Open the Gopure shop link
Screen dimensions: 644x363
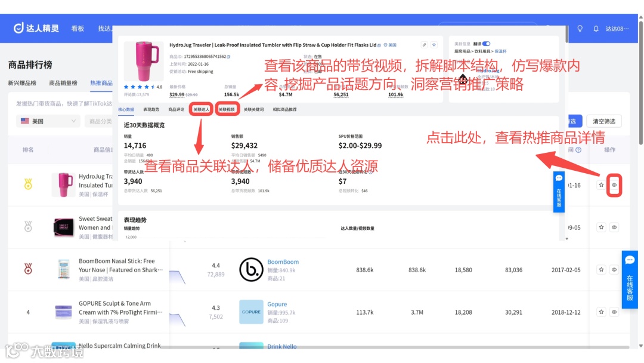277,304
